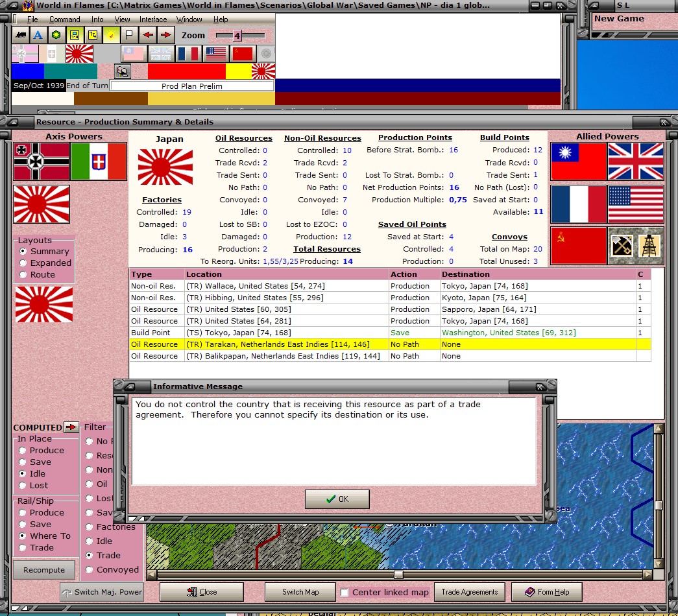The image size is (678, 616).
Task: Open the View menu
Action: click(x=122, y=19)
